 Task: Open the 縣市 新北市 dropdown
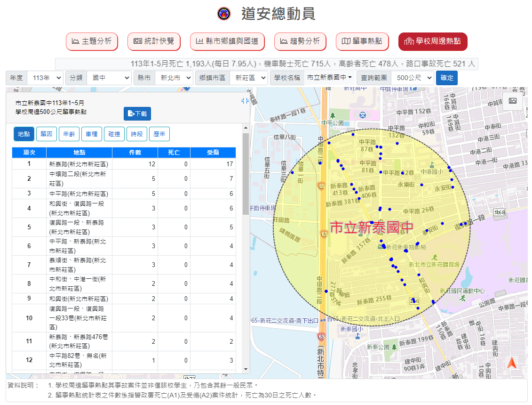[x=174, y=78]
